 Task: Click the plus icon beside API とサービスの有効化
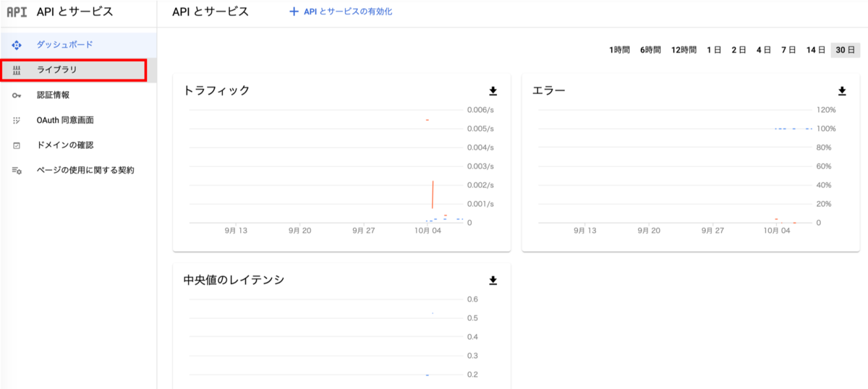click(x=294, y=12)
